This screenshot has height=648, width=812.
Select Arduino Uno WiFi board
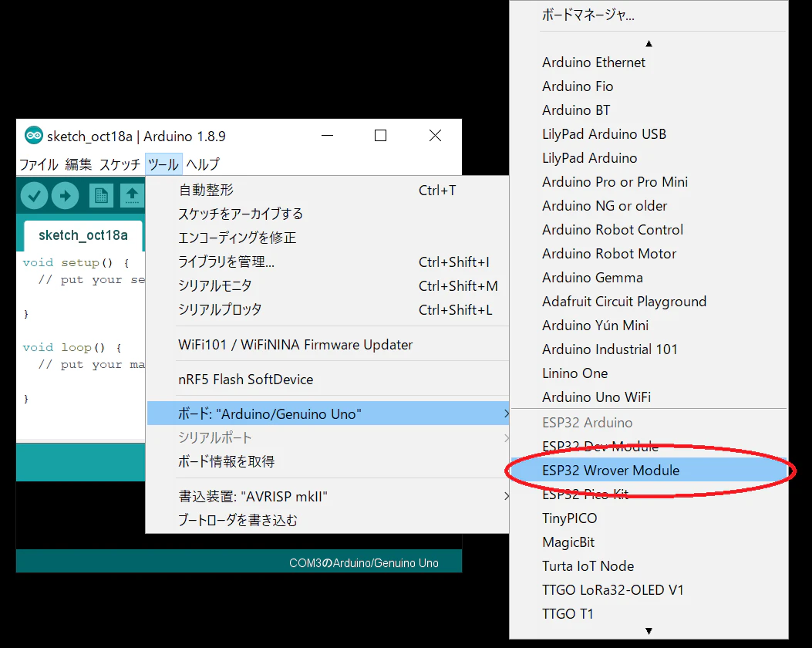pyautogui.click(x=649, y=397)
